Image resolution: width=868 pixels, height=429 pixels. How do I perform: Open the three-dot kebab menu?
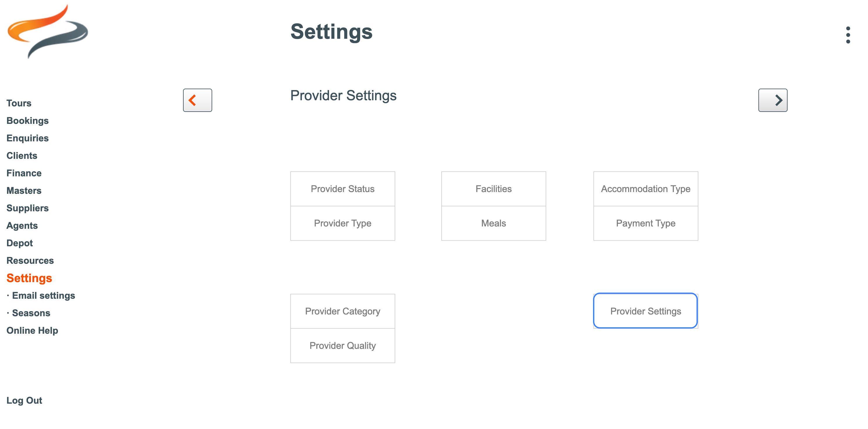coord(848,35)
